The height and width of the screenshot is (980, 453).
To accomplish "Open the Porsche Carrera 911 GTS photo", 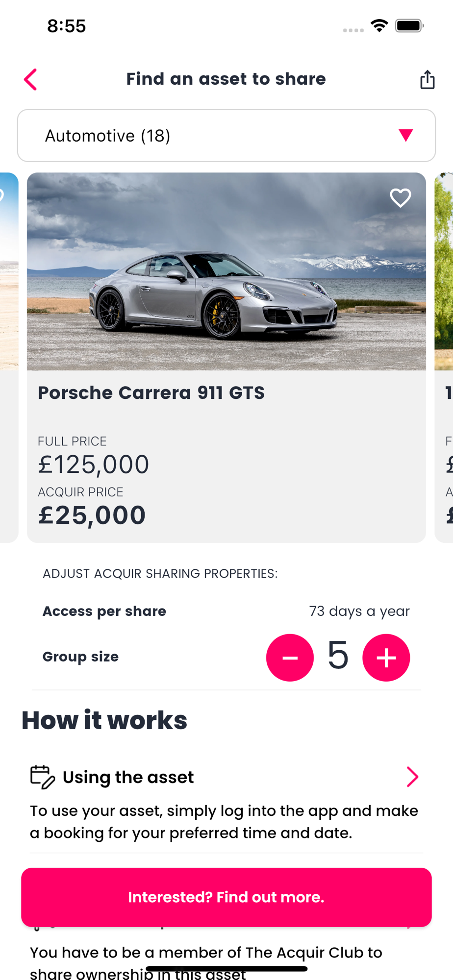I will [x=226, y=271].
